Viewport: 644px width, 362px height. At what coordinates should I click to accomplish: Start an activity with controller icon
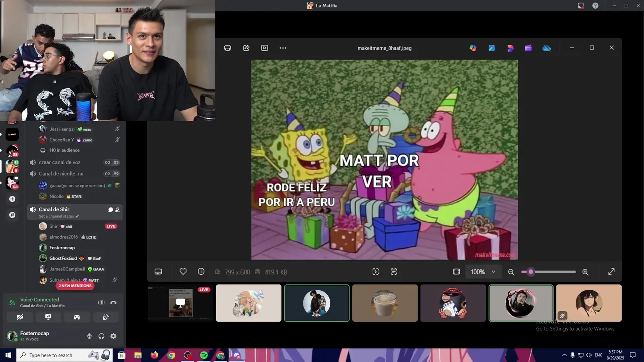(77, 317)
